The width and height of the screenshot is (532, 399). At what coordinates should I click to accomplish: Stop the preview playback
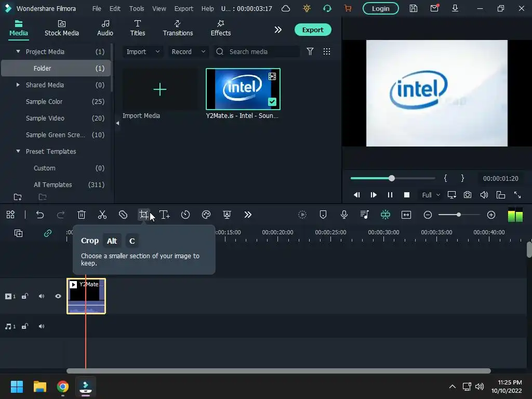407,195
